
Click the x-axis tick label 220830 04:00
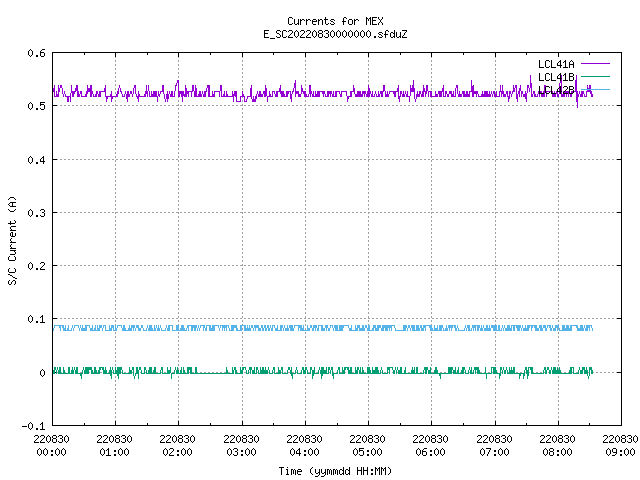coord(304,446)
